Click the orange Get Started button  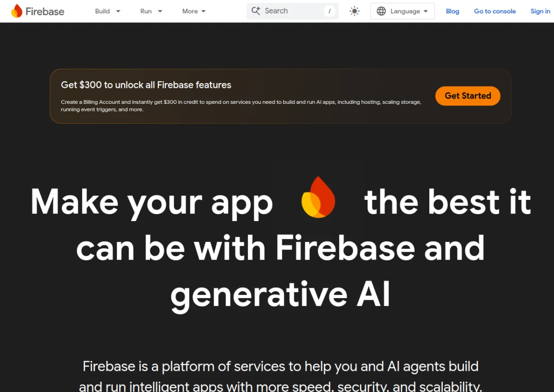[x=468, y=96]
